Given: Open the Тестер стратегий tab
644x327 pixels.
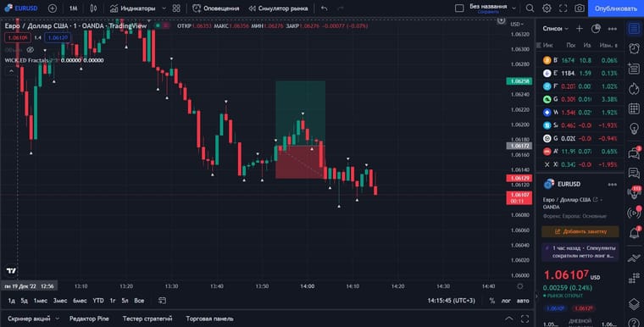Looking at the screenshot, I should coord(147,319).
